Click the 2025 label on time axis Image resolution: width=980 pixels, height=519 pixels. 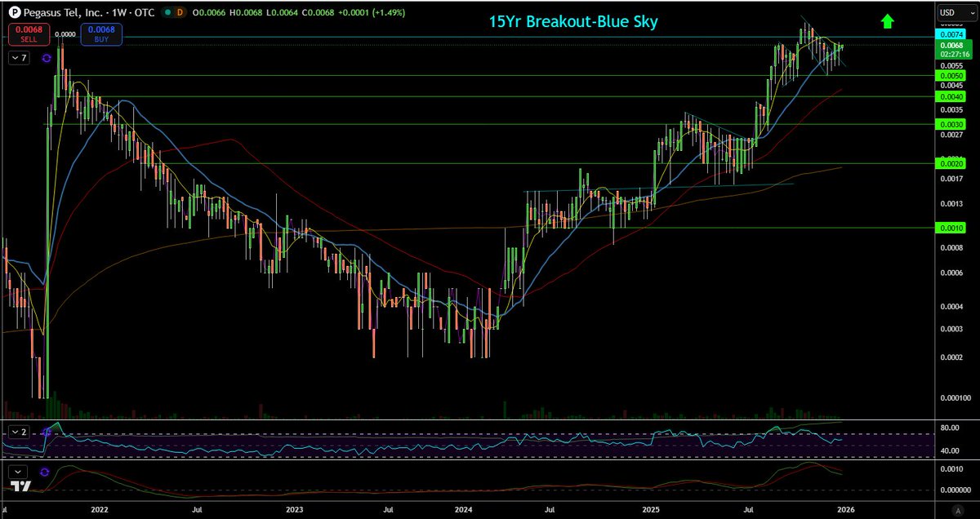pos(651,508)
